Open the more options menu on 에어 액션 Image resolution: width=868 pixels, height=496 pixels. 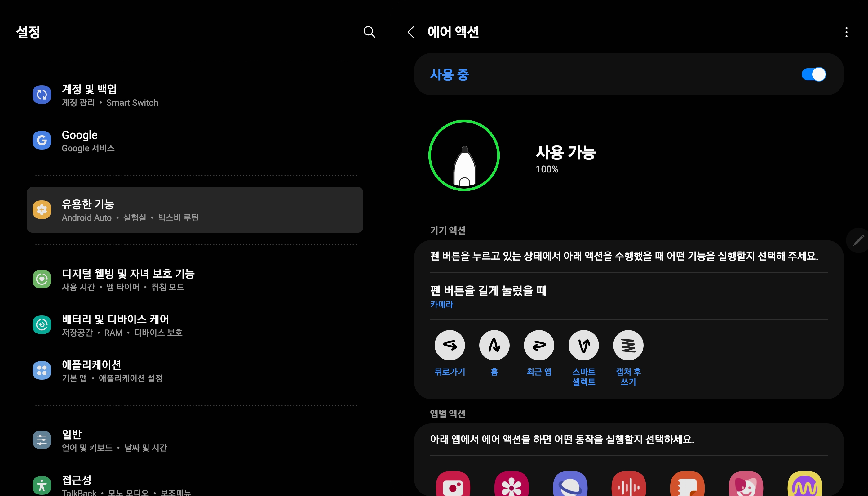(846, 32)
